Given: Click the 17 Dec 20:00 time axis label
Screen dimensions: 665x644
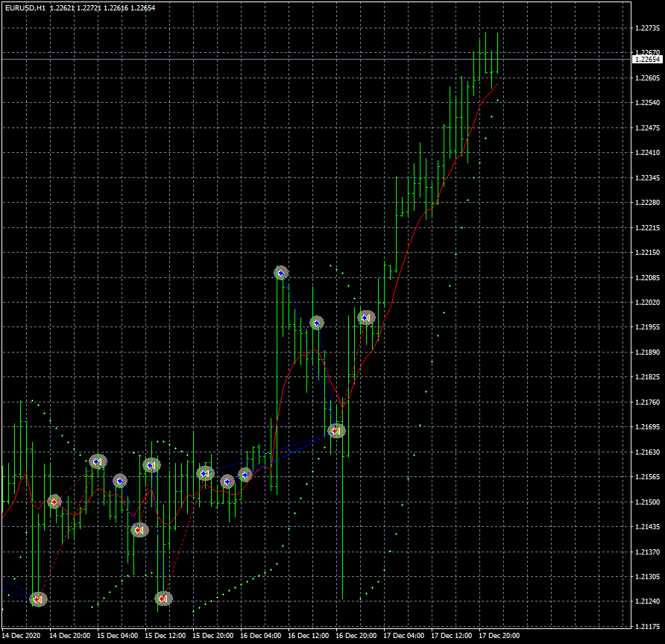Looking at the screenshot, I should click(499, 636).
